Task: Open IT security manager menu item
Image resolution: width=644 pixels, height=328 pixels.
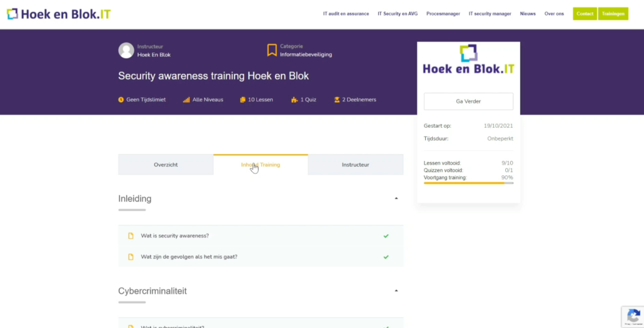Action: (x=490, y=14)
